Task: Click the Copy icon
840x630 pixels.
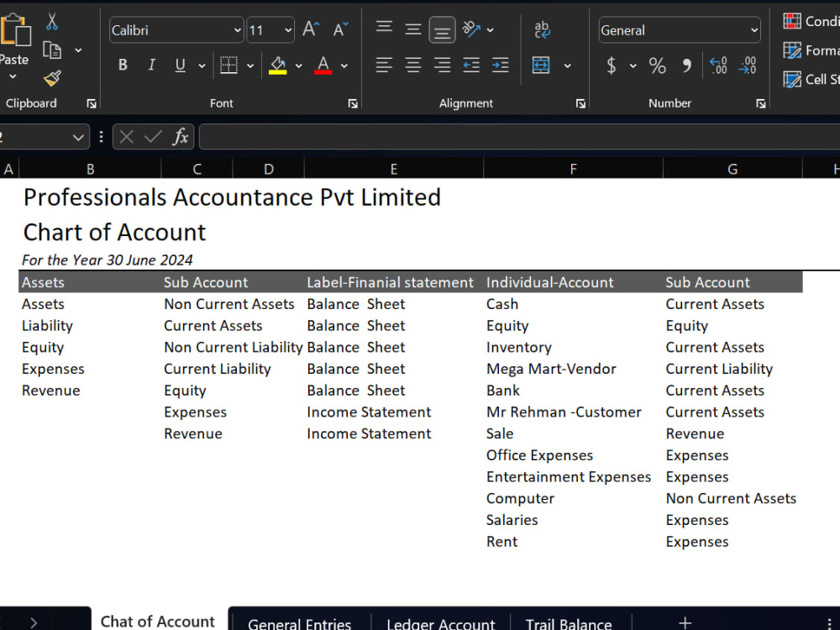Action: pyautogui.click(x=52, y=50)
